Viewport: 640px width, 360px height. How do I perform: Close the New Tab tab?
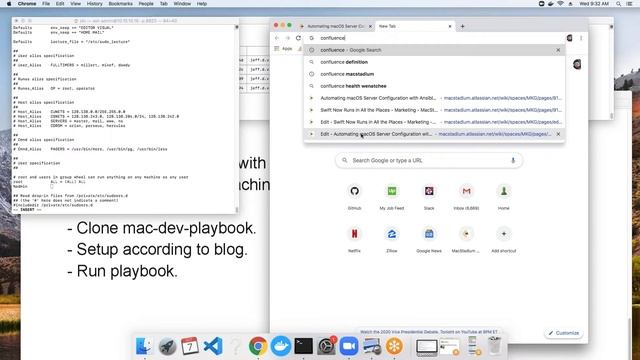tap(450, 26)
